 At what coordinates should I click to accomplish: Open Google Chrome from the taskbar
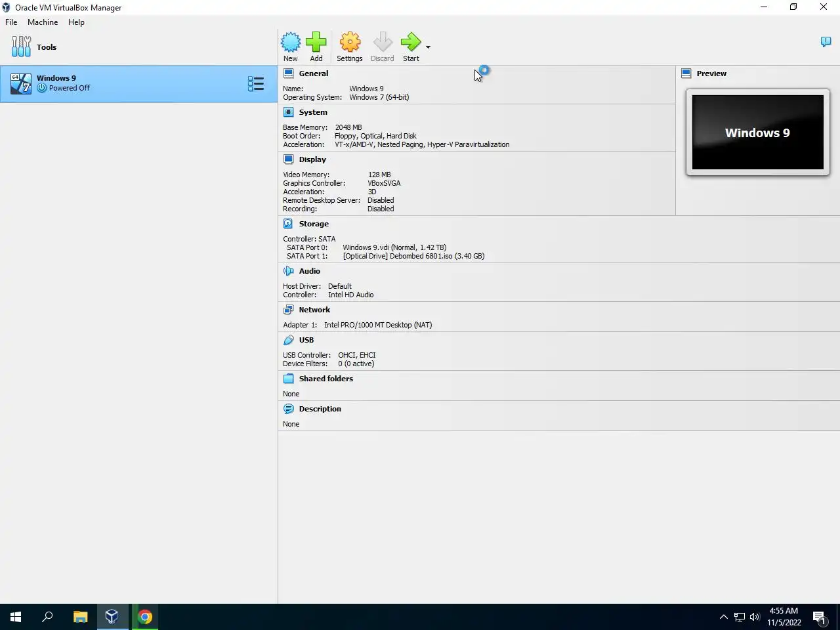pyautogui.click(x=145, y=617)
